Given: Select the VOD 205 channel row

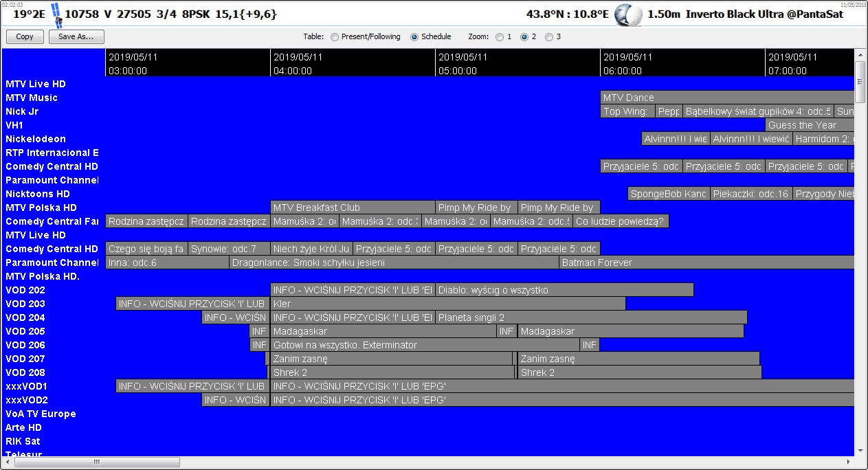Looking at the screenshot, I should pyautogui.click(x=25, y=331).
